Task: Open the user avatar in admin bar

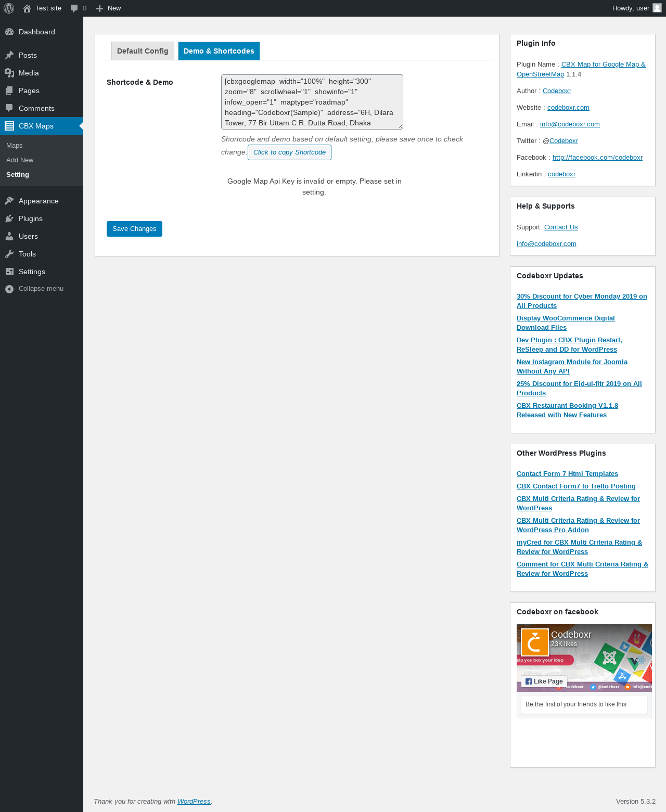Action: pos(657,8)
